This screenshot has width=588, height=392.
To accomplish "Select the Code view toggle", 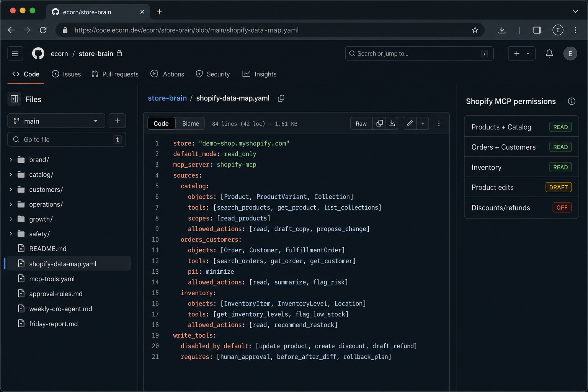I will (161, 123).
